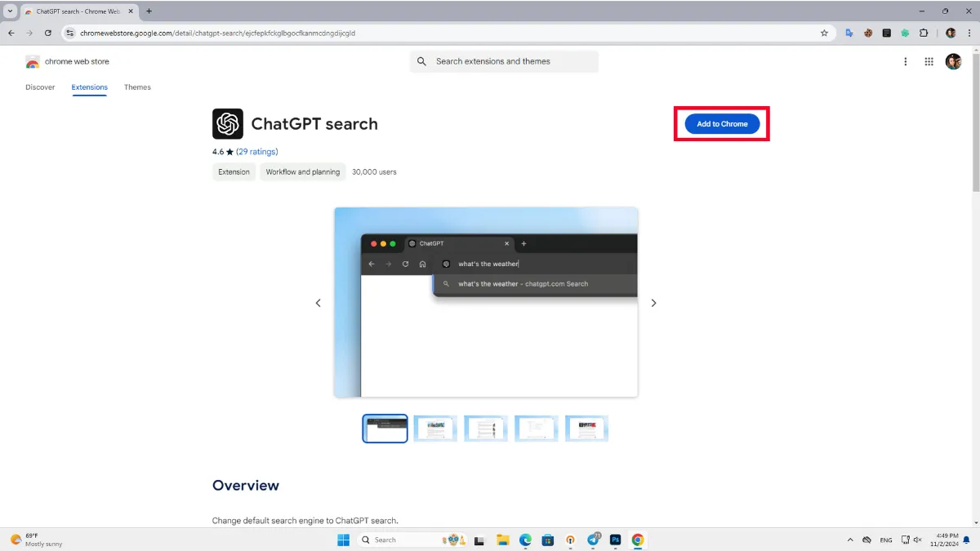Expand the Web Store more options menu

point(905,62)
